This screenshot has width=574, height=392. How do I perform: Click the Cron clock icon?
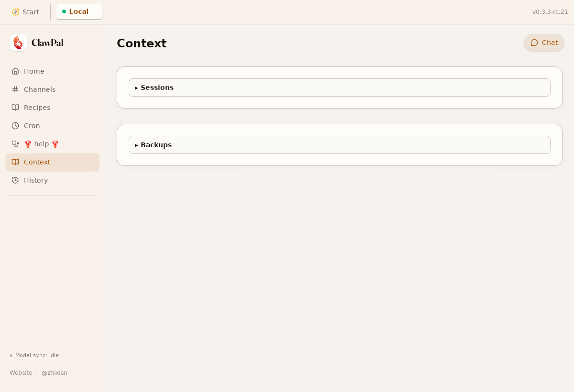point(16,125)
